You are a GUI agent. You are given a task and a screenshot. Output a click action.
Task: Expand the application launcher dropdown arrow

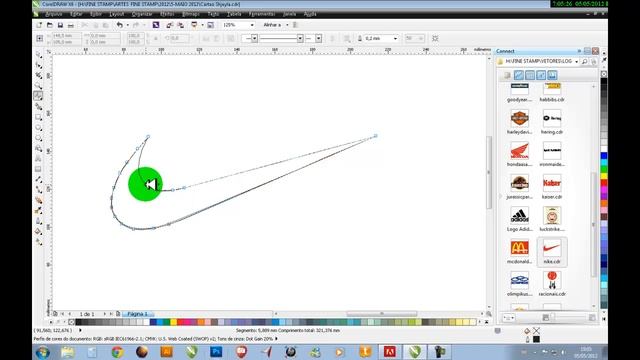(x=202, y=25)
